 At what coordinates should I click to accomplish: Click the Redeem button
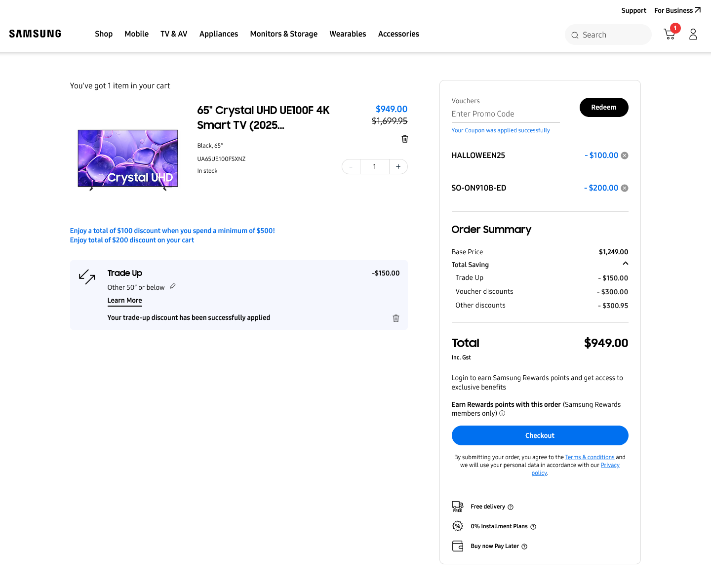(604, 108)
